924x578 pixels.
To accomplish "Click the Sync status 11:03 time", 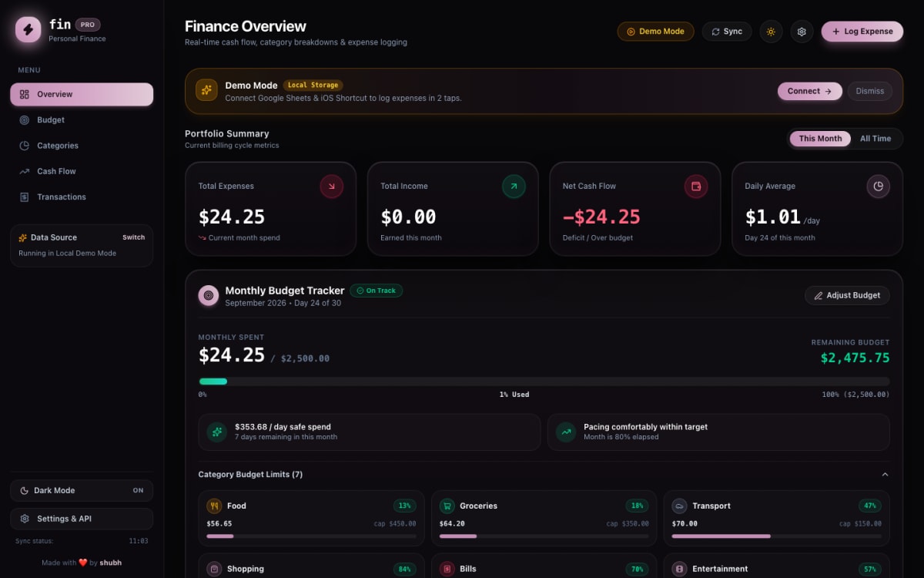I will click(x=139, y=541).
